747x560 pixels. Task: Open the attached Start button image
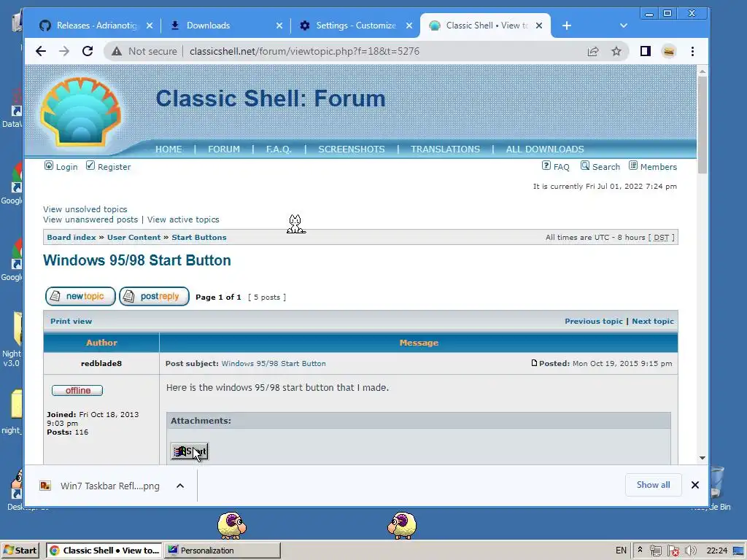point(190,451)
